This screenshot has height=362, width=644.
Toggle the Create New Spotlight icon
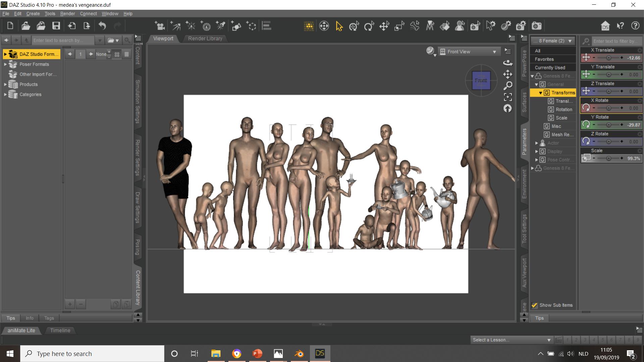pos(220,26)
